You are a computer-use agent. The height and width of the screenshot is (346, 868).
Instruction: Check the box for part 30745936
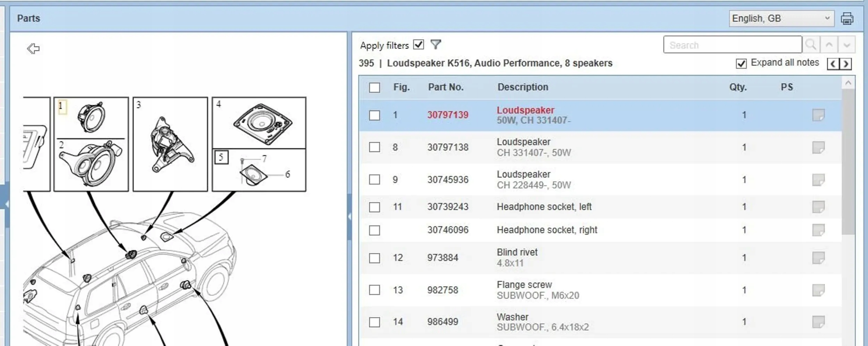tap(374, 180)
